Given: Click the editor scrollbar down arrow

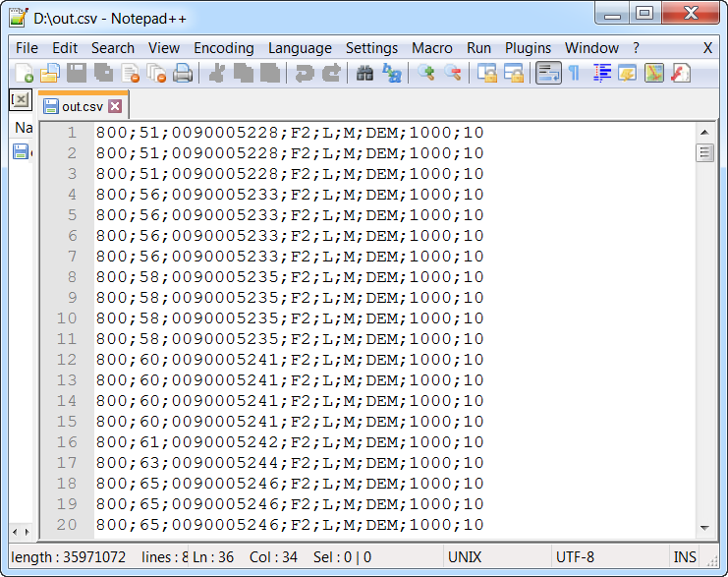Looking at the screenshot, I should point(704,528).
